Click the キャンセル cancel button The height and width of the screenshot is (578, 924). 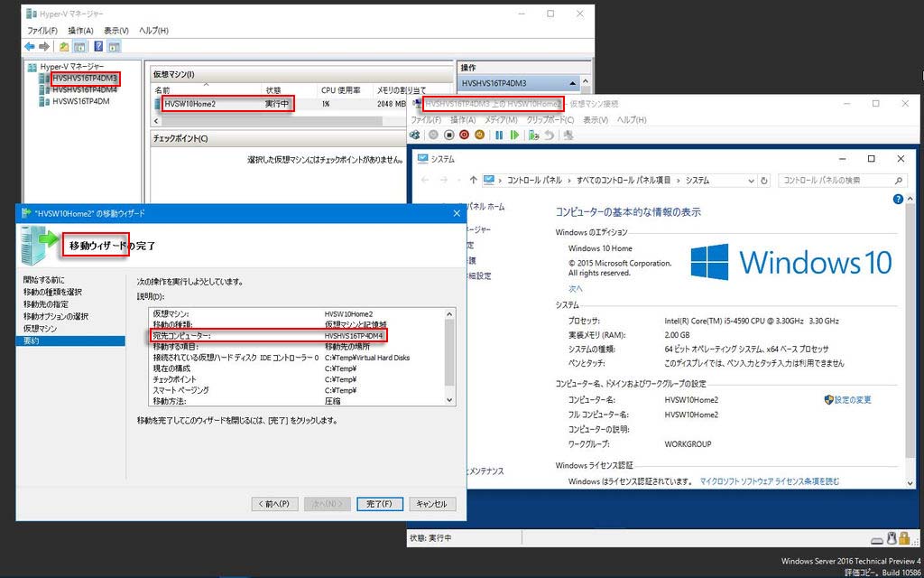432,504
